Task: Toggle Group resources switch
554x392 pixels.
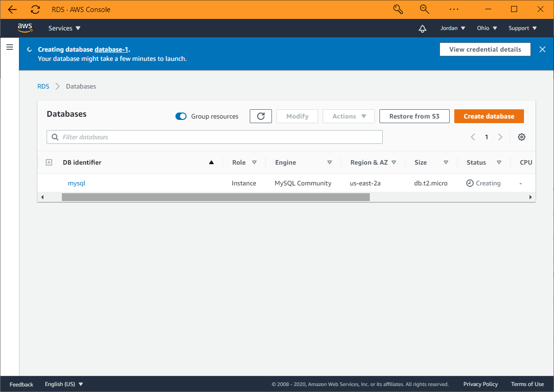Action: [x=181, y=116]
